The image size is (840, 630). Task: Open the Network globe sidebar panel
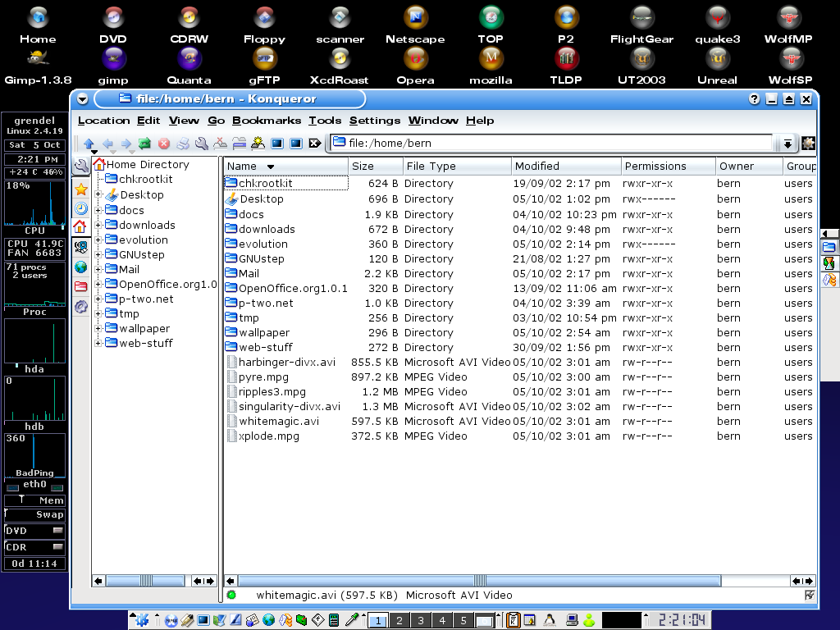click(x=81, y=267)
